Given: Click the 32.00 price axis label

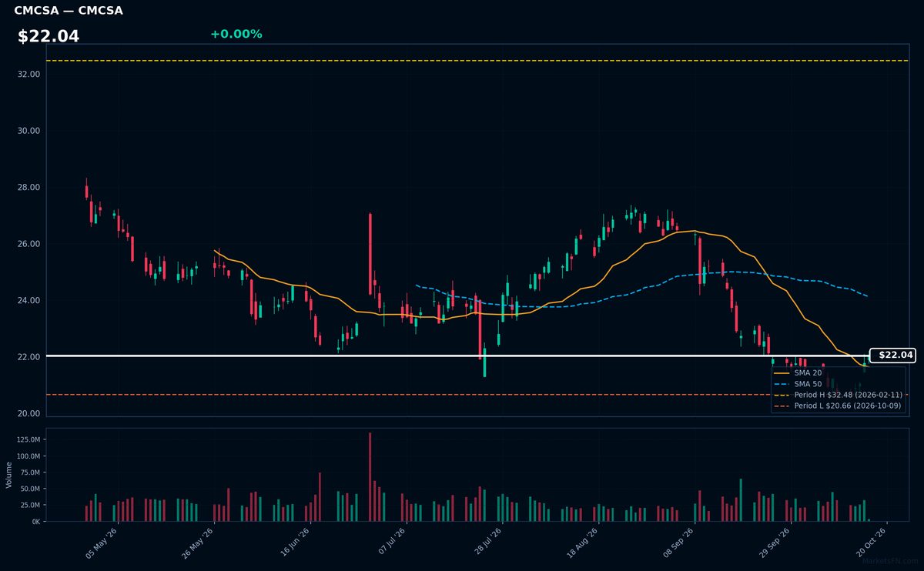Looking at the screenshot, I should (x=28, y=74).
